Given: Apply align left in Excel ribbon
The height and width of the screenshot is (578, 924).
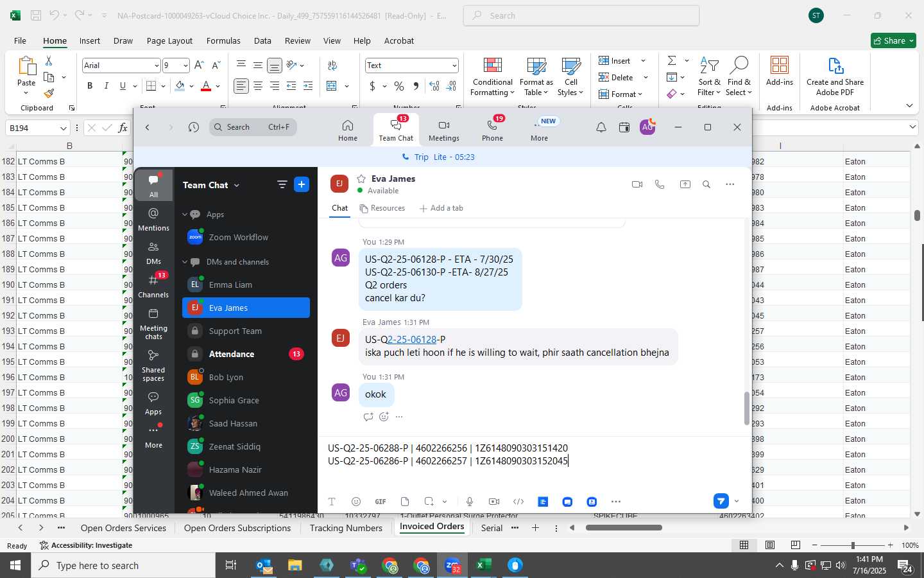Looking at the screenshot, I should coord(241,86).
